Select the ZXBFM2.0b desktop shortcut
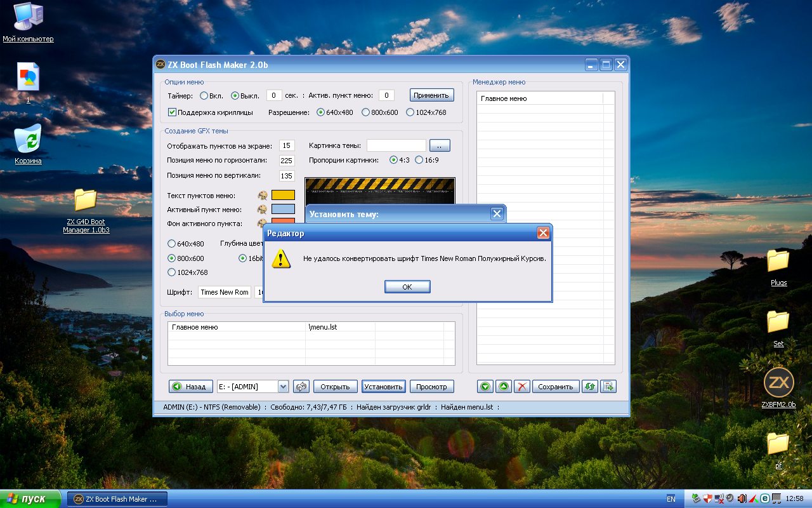812x508 pixels. coord(778,387)
